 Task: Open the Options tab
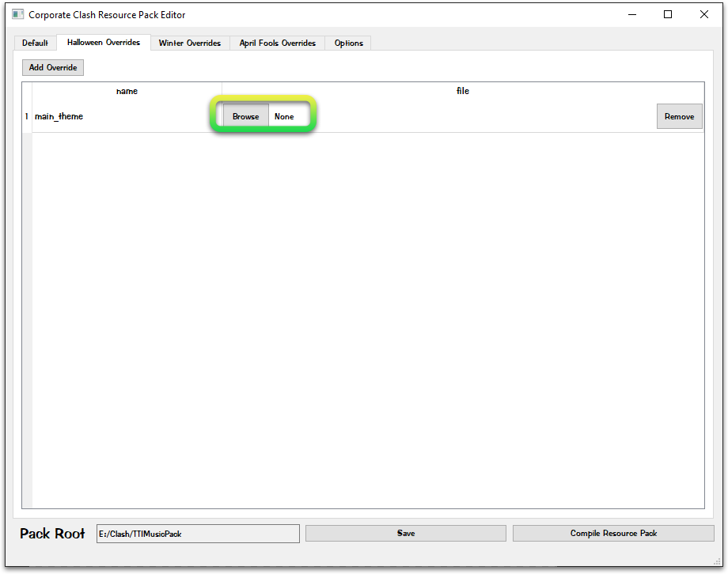[x=348, y=43]
